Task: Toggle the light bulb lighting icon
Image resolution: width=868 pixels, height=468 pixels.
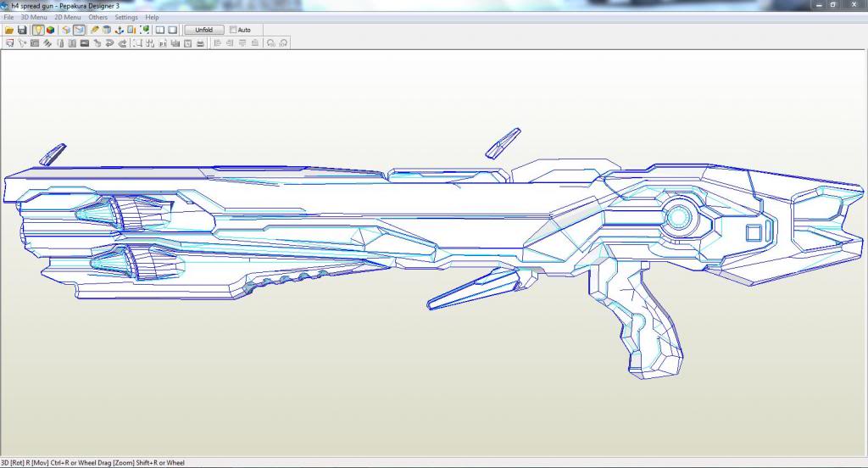Action: tap(38, 30)
